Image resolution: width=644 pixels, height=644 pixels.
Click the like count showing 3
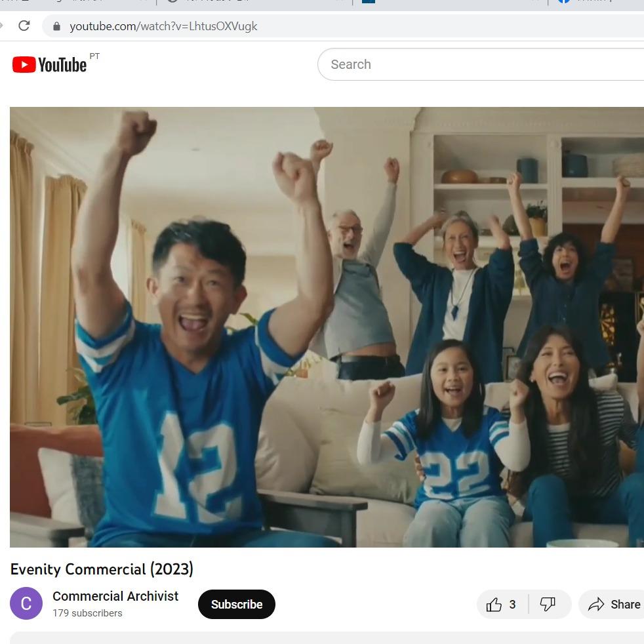[x=513, y=604]
